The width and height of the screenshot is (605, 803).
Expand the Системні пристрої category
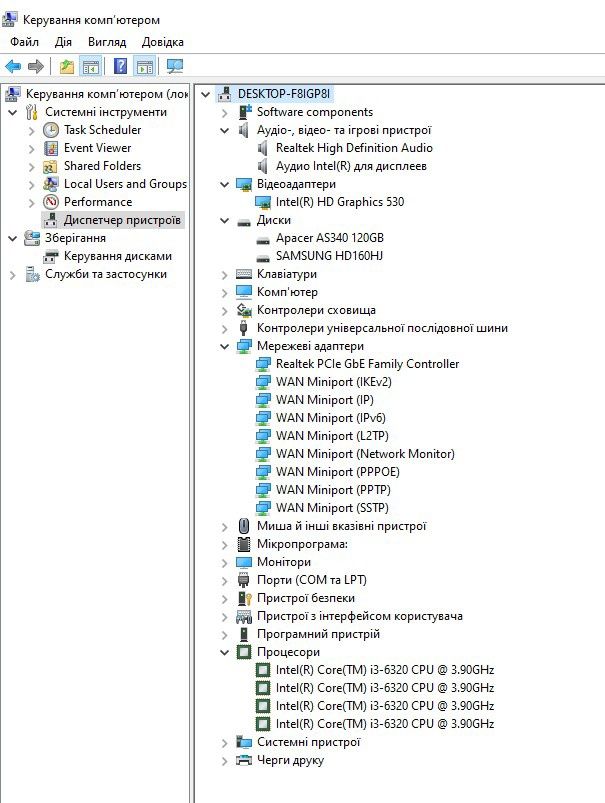pos(224,743)
